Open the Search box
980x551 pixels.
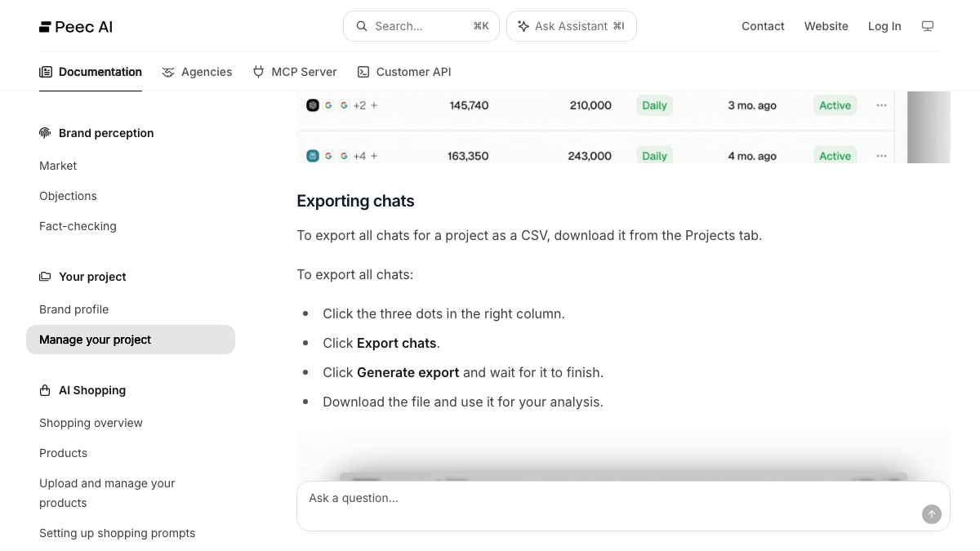(421, 26)
